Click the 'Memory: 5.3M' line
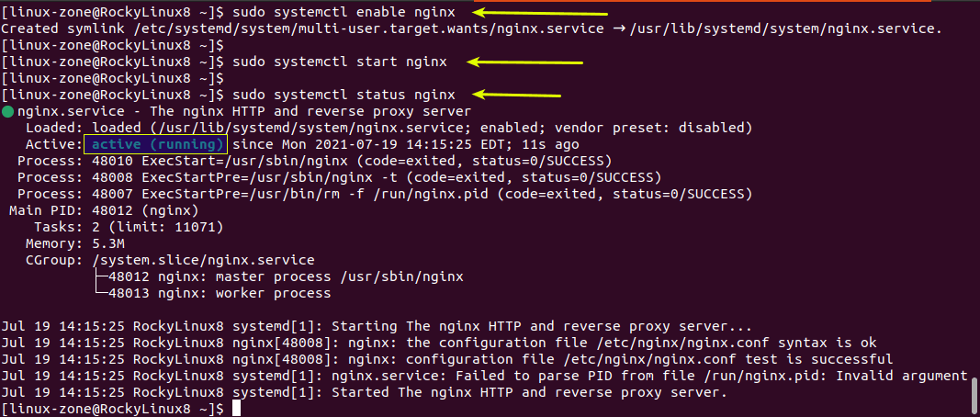The height and width of the screenshot is (417, 980). point(75,243)
